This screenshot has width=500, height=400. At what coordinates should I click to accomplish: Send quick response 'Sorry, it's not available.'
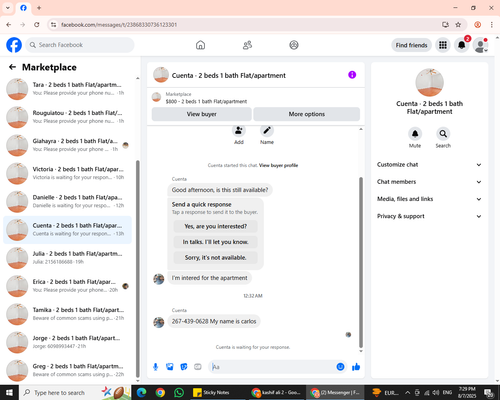[x=216, y=258]
